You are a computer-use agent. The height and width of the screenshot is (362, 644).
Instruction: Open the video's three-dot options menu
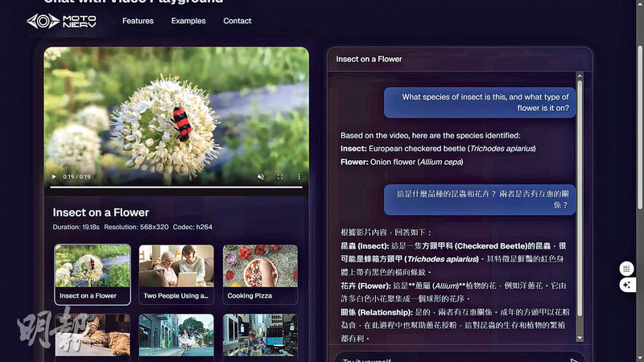pyautogui.click(x=299, y=177)
